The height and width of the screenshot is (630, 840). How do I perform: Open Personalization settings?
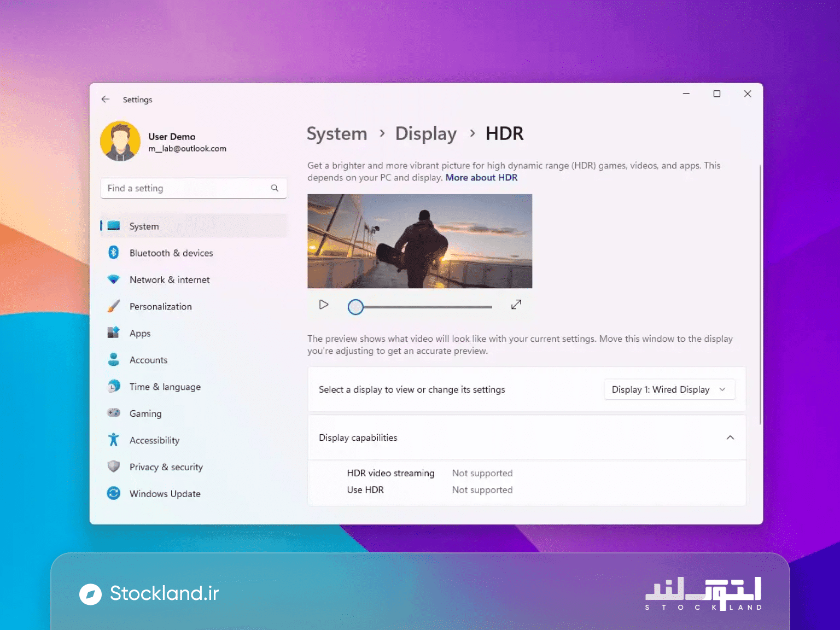(194, 306)
